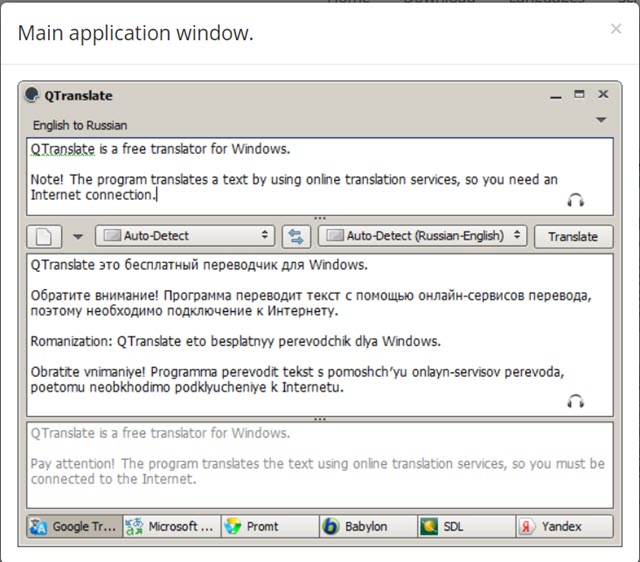Select the SDL service tab
This screenshot has height=562, width=640.
click(x=467, y=526)
